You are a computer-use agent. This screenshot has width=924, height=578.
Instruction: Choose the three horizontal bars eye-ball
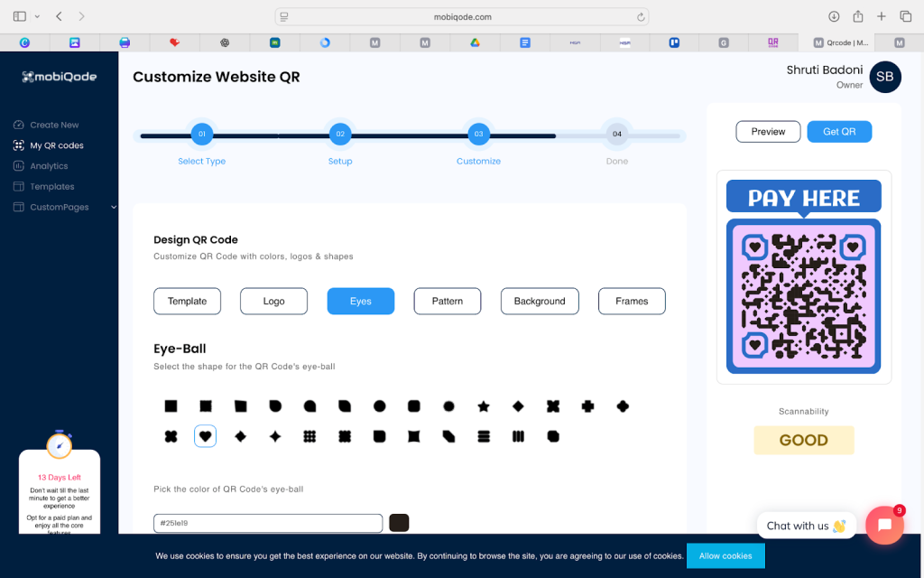click(484, 436)
